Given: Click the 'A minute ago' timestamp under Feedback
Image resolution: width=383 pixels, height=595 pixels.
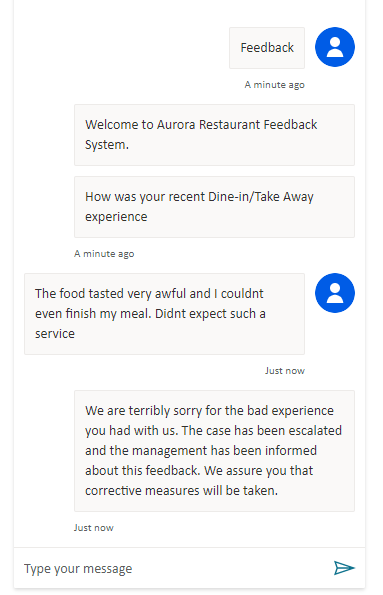Looking at the screenshot, I should (274, 85).
